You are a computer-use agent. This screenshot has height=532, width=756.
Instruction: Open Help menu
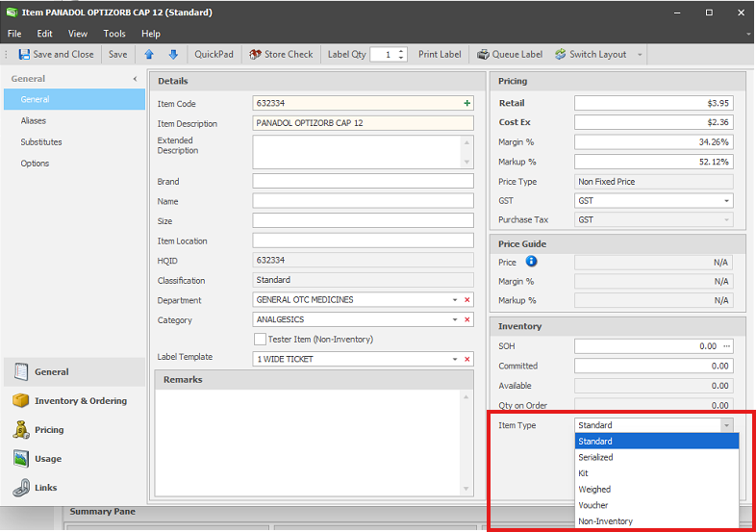tap(151, 34)
